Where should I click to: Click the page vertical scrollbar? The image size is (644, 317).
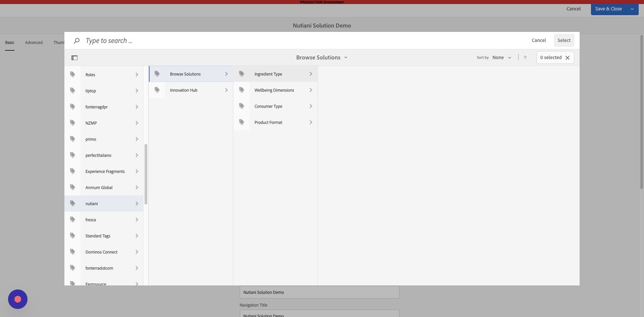pyautogui.click(x=641, y=112)
